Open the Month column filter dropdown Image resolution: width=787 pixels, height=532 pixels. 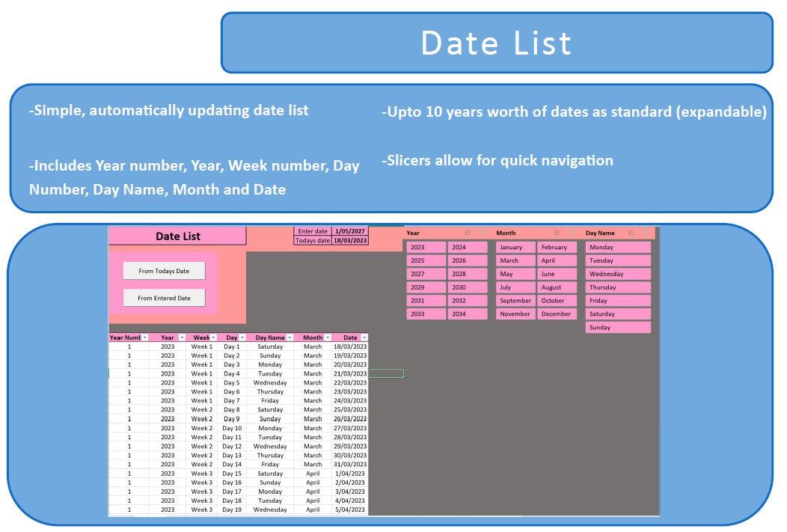coord(328,337)
